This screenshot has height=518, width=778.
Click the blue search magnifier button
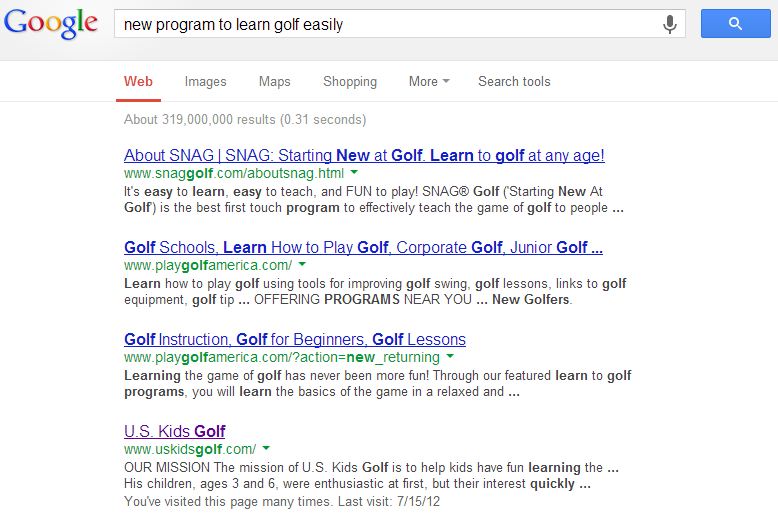point(735,23)
